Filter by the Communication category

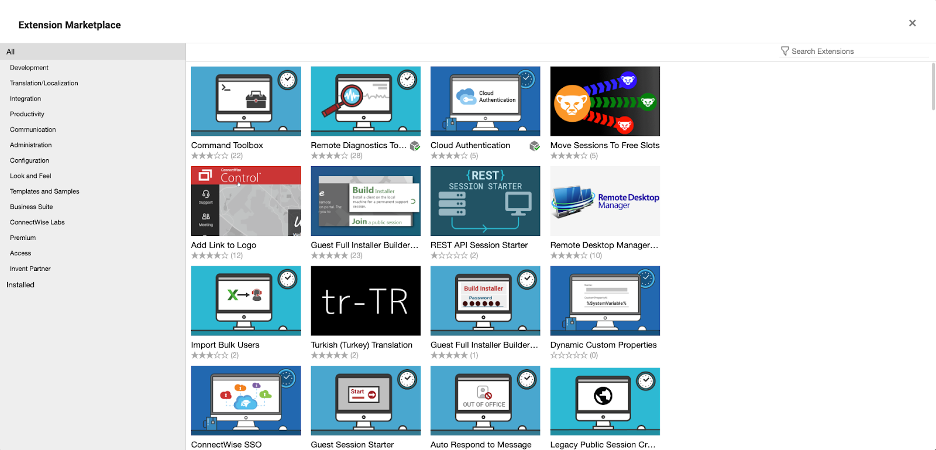pyautogui.click(x=33, y=130)
